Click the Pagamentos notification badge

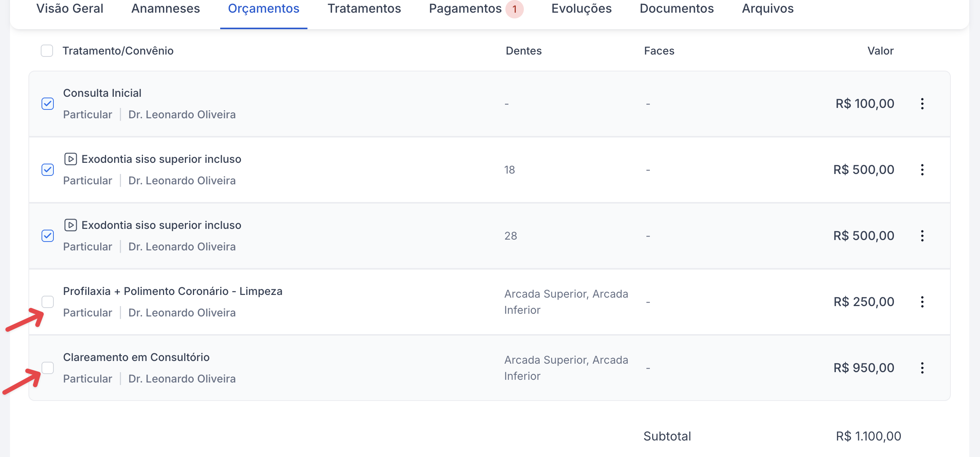pos(514,9)
